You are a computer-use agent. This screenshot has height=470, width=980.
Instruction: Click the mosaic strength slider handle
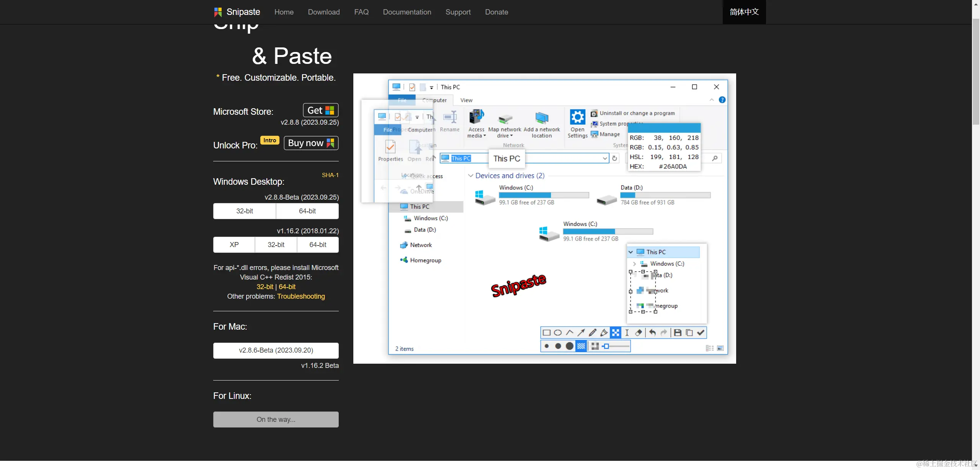click(x=606, y=346)
